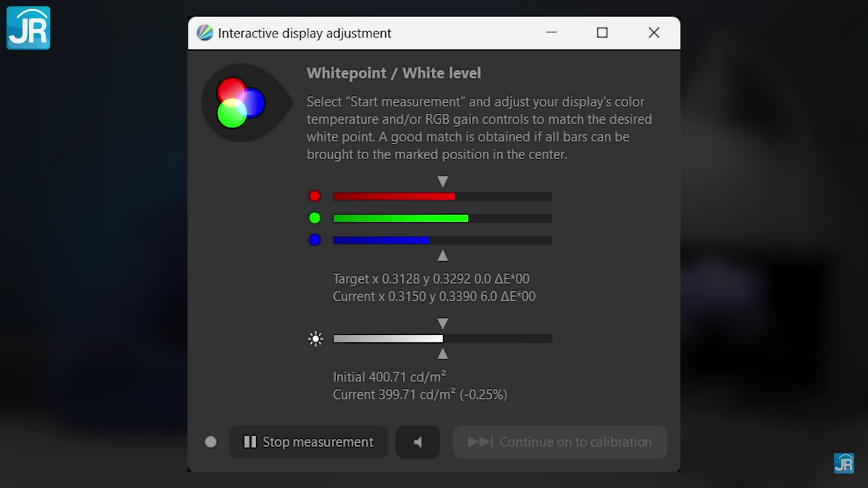Click the brightness sun icon
Viewport: 868px width, 488px height.
point(315,339)
